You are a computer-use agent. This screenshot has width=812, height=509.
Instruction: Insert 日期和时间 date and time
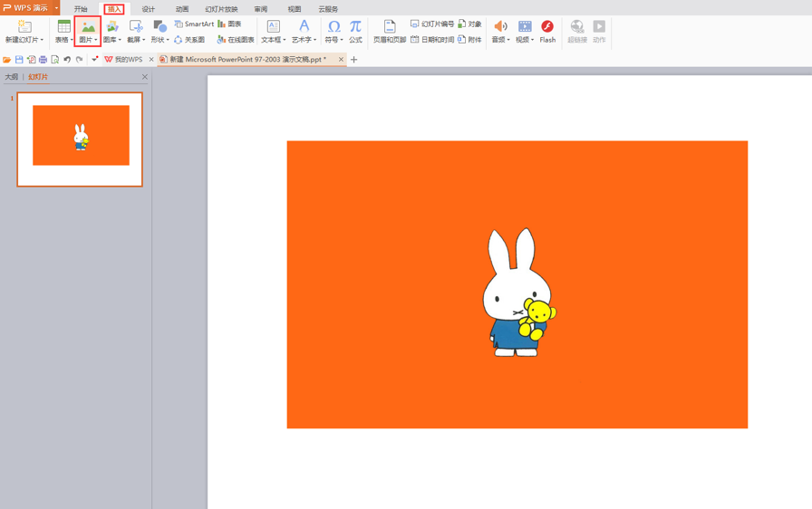tap(432, 39)
